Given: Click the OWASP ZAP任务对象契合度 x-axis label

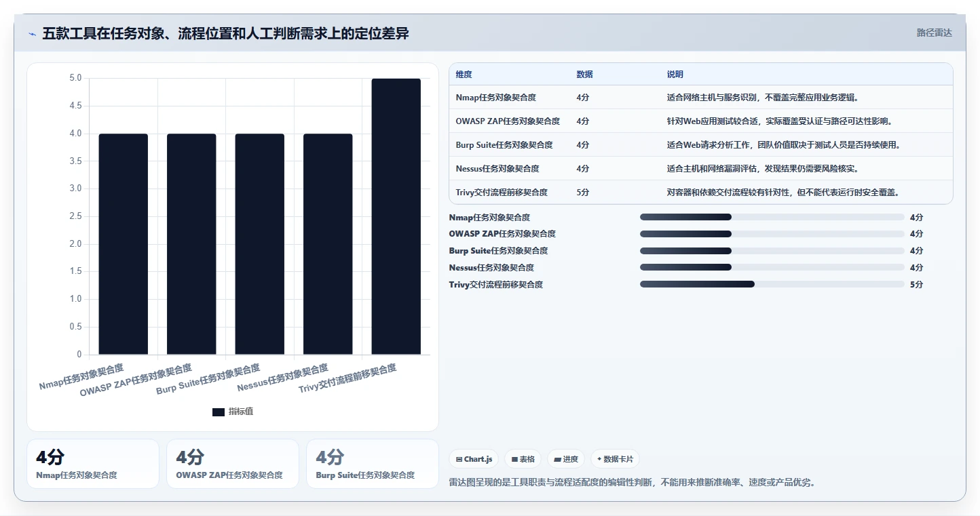Looking at the screenshot, I should pyautogui.click(x=136, y=380).
